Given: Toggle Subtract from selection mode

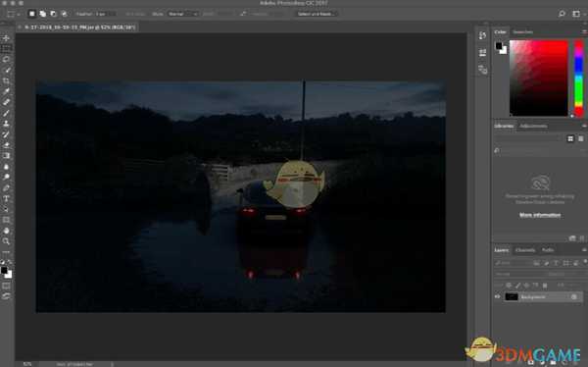Looking at the screenshot, I should (x=53, y=14).
